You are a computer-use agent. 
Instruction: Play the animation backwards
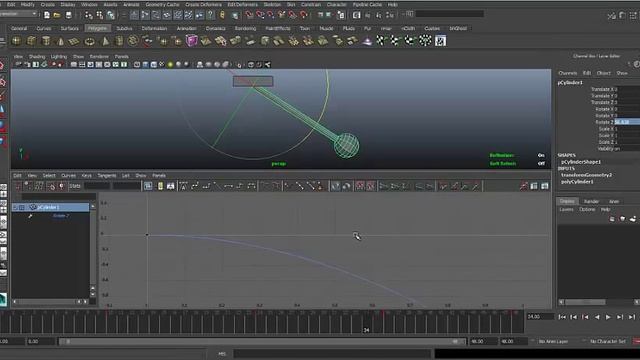pos(597,317)
